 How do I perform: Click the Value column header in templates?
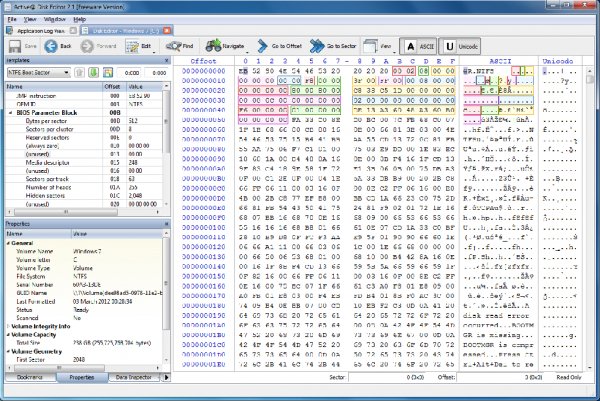(145, 86)
